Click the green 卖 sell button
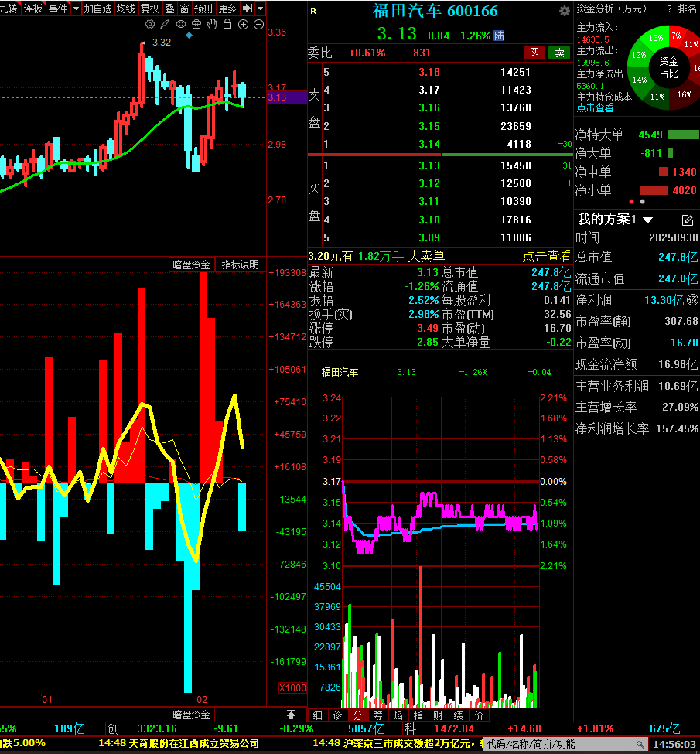Image resolution: width=700 pixels, height=754 pixels. (559, 53)
